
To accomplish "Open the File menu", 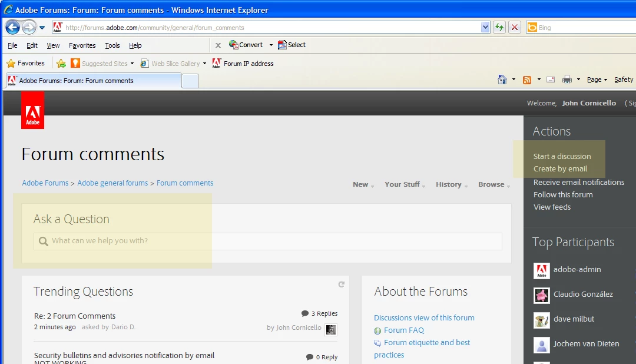I will 12,45.
